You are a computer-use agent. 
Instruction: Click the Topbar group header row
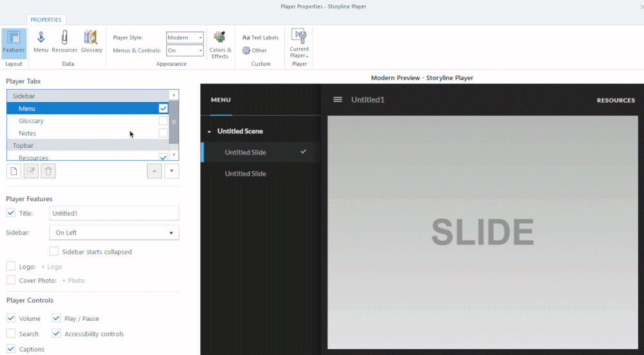88,145
